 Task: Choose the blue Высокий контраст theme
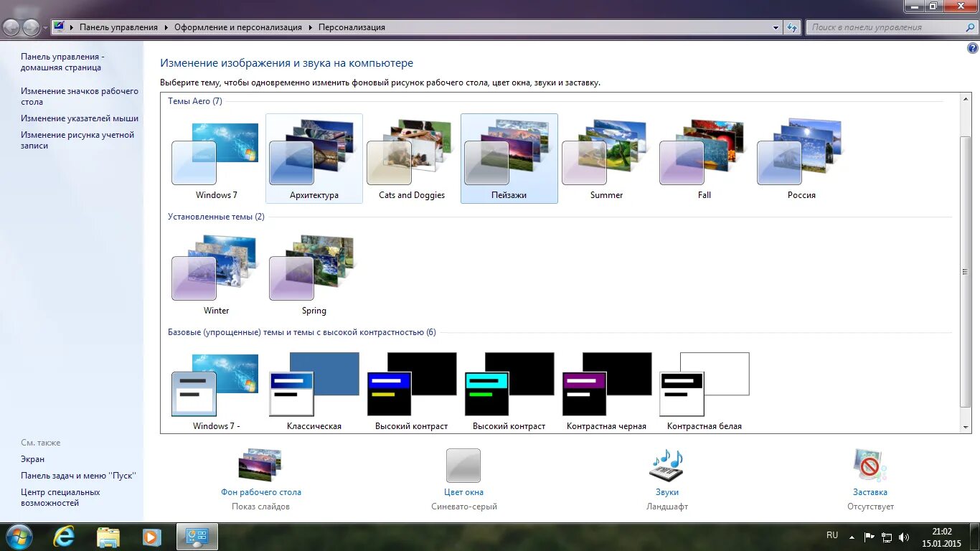[x=412, y=390]
